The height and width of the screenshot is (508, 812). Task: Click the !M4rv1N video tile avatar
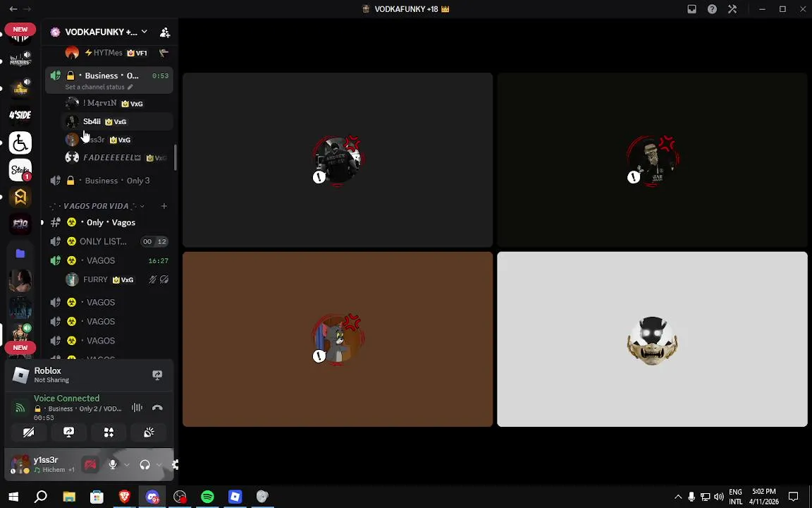[x=338, y=160]
